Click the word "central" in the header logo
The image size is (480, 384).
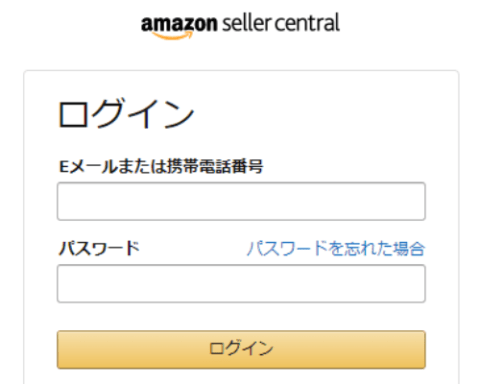307,23
